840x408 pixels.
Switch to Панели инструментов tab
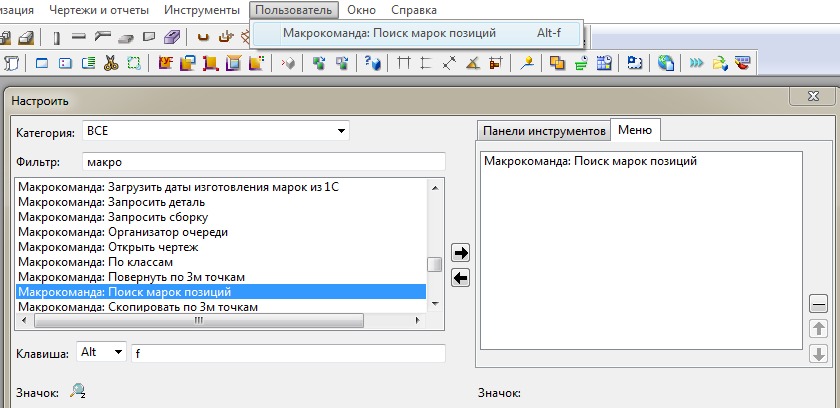[544, 131]
